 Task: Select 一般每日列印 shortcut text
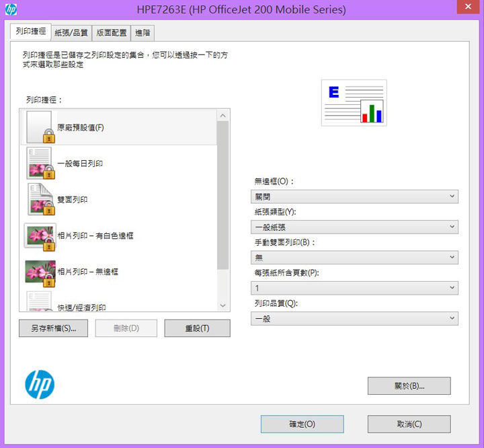pyautogui.click(x=80, y=163)
